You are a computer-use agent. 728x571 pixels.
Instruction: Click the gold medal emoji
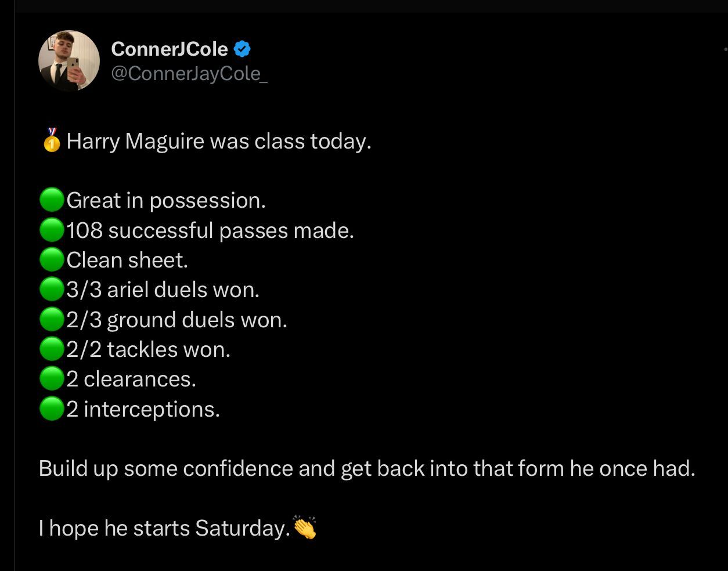[x=52, y=140]
